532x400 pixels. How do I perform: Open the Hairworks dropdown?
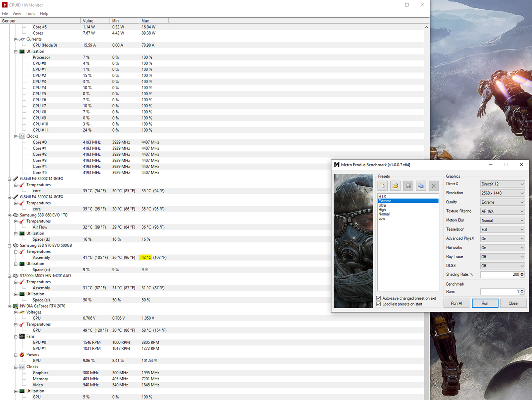[x=502, y=248]
